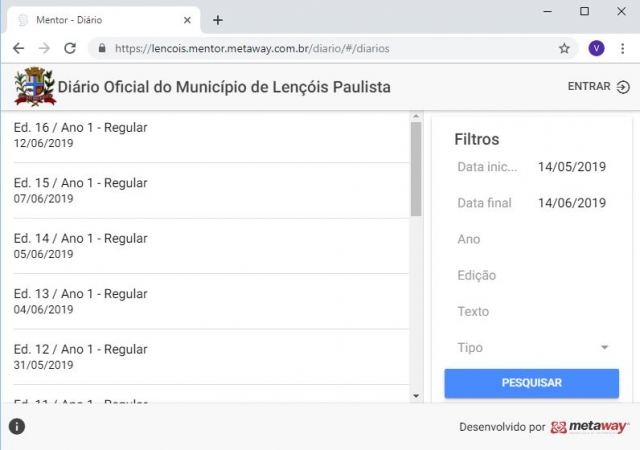This screenshot has width=640, height=450.
Task: Open edition Ed. 15 / Ano 1 - Regular
Action: click(211, 190)
